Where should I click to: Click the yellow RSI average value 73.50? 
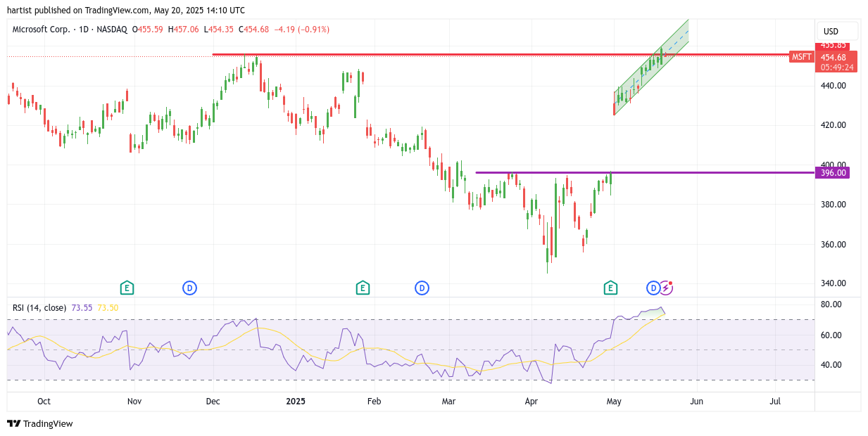[x=108, y=308]
